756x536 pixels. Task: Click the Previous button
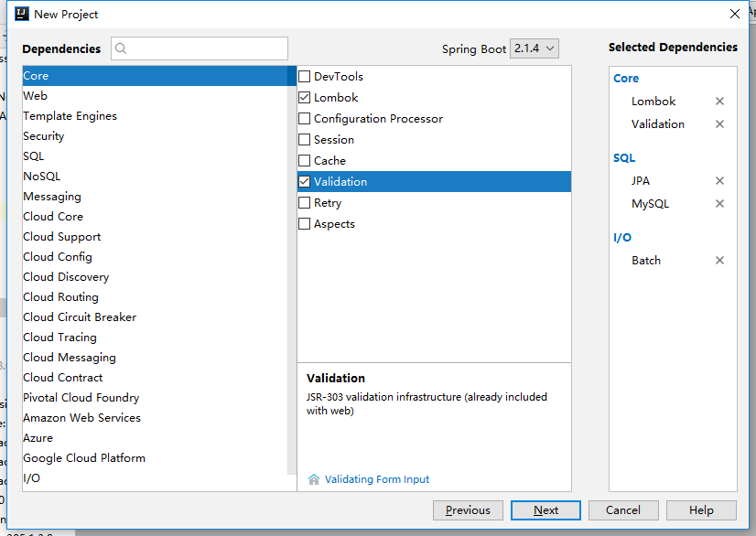(468, 510)
